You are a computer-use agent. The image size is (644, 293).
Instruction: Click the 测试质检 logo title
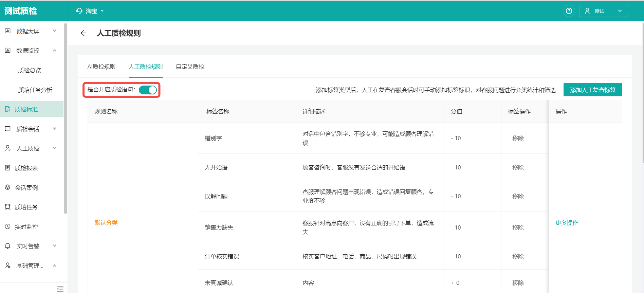pos(21,11)
